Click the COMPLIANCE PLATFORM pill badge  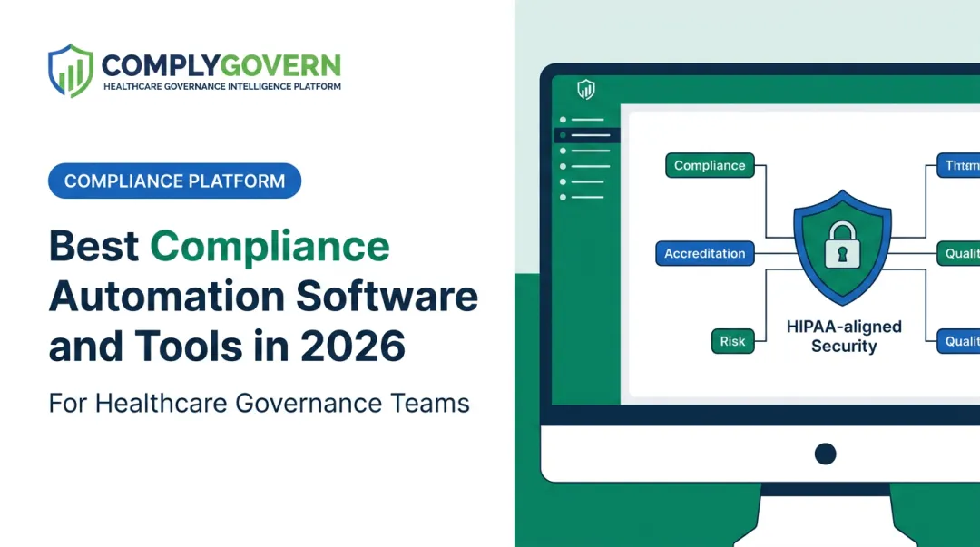(x=174, y=181)
